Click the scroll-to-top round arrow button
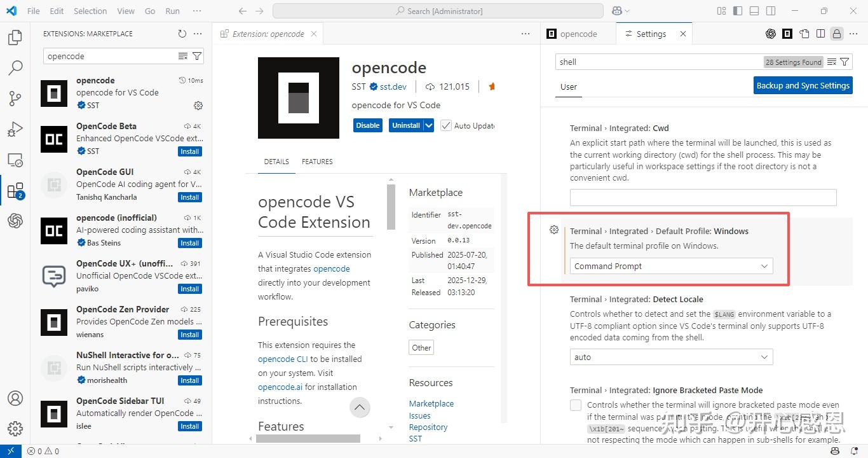 (x=360, y=407)
